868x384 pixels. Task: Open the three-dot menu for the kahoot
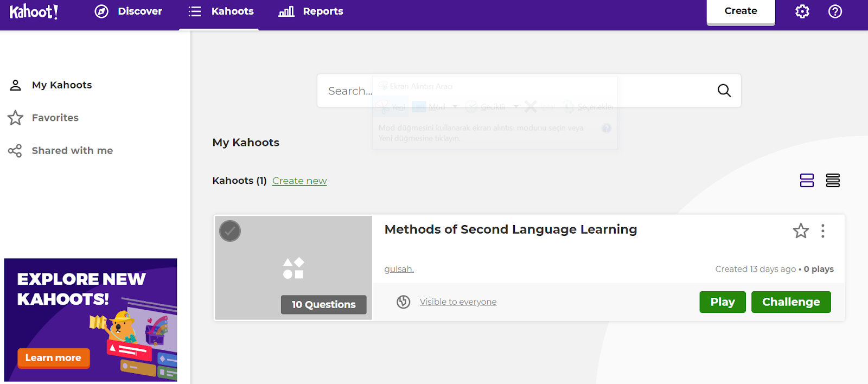point(823,231)
